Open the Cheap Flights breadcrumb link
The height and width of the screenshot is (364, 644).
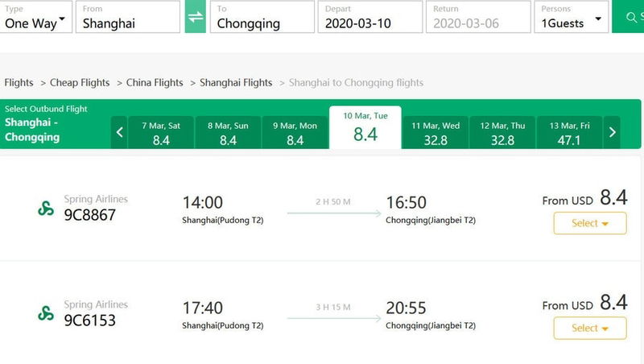point(80,83)
